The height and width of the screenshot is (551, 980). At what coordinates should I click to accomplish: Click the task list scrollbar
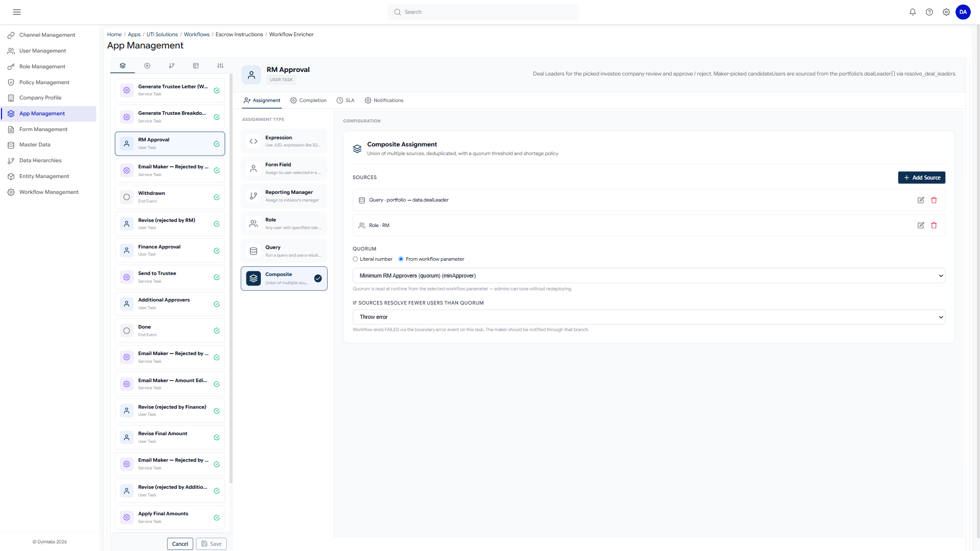(x=231, y=278)
